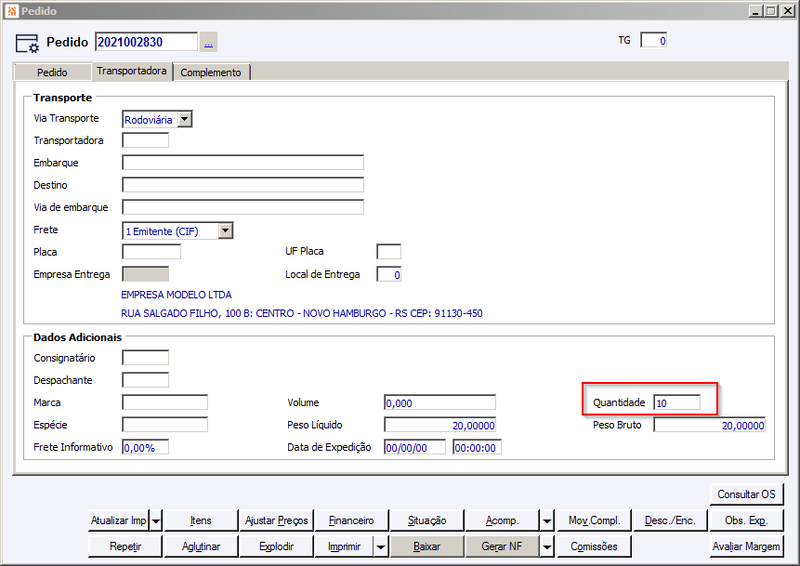Expand the Via Transporte dropdown arrow
Screen dimensions: 800x566
[x=185, y=119]
